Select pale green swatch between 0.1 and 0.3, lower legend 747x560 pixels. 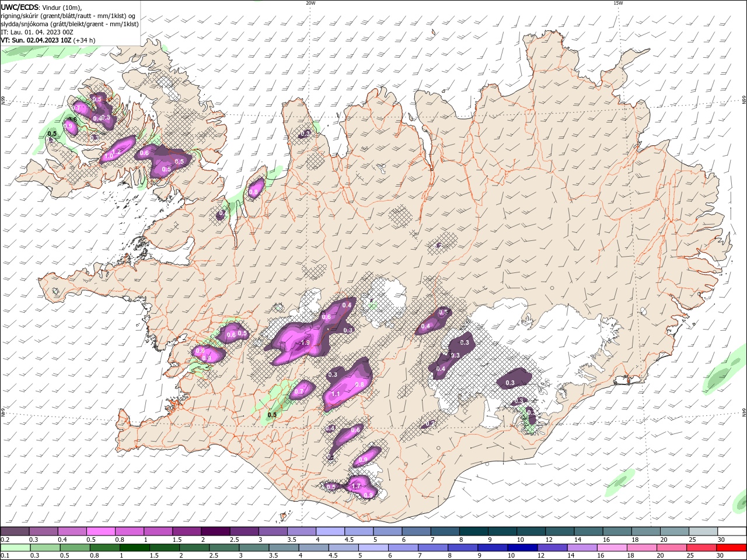coord(15,547)
